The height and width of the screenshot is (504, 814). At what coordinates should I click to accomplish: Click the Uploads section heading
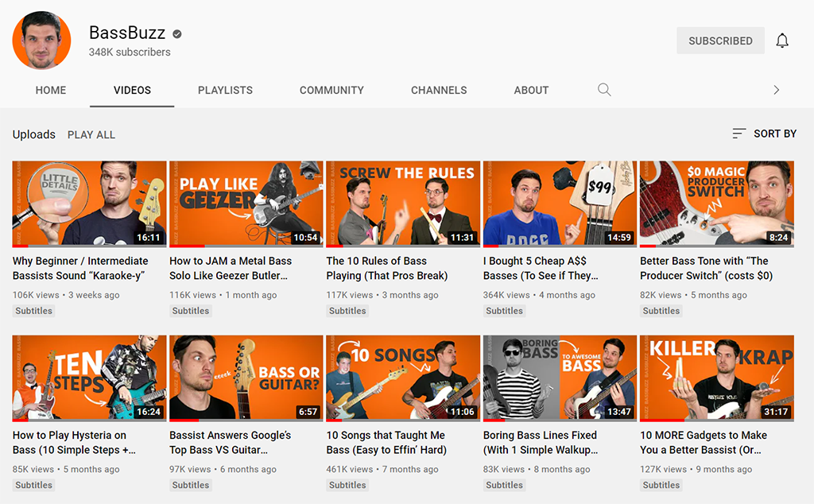[x=33, y=134]
